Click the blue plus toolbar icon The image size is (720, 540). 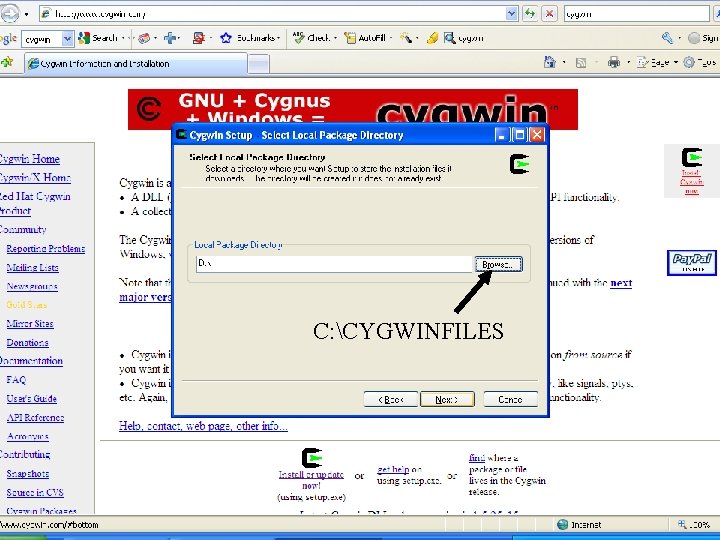[170, 38]
